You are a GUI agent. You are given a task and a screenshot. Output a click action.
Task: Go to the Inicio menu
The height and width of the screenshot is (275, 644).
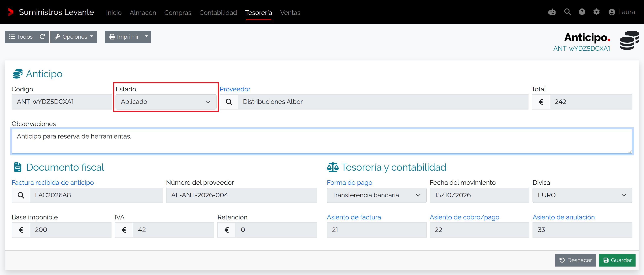[114, 12]
